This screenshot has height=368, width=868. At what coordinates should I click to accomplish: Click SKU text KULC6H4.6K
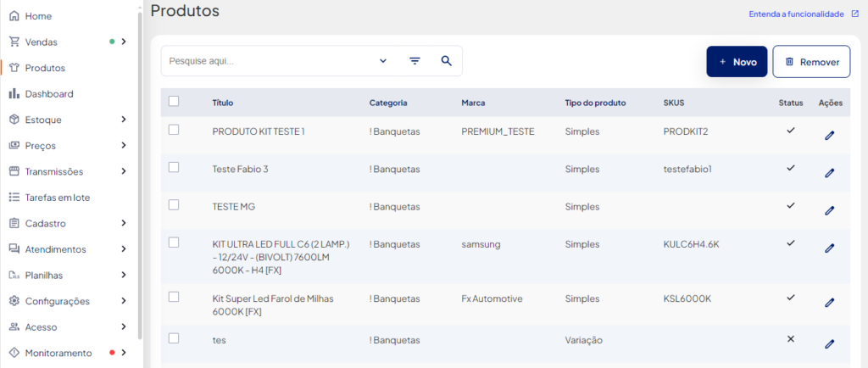tap(691, 244)
